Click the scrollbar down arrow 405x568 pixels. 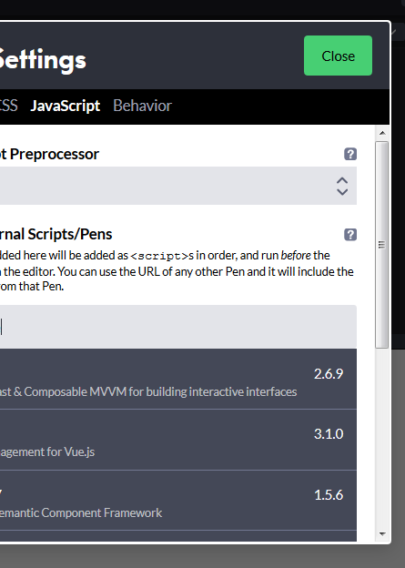point(382,534)
